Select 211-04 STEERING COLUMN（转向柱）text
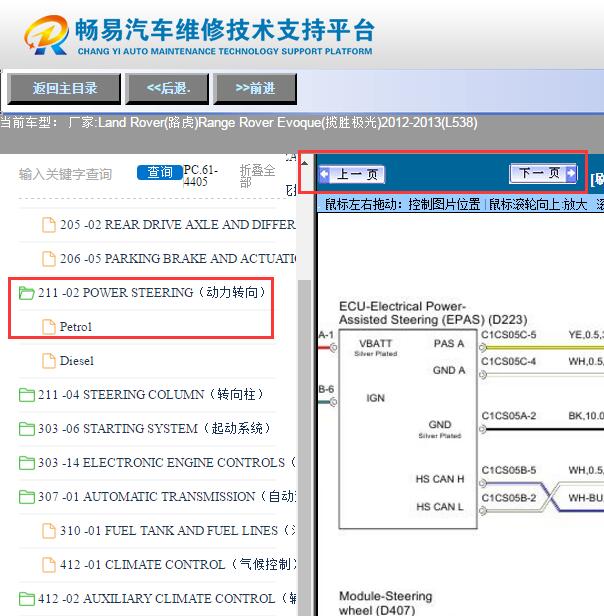 click(x=151, y=394)
